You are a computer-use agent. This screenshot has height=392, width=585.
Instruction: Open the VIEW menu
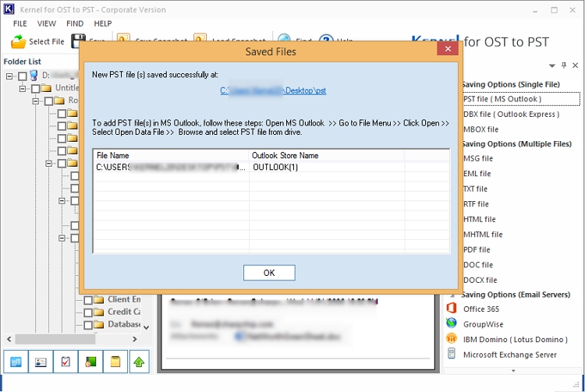point(47,23)
